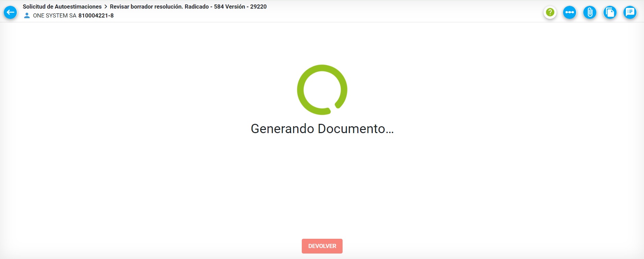The image size is (644, 259).
Task: Open the workflow steps icon with three dots
Action: 570,12
